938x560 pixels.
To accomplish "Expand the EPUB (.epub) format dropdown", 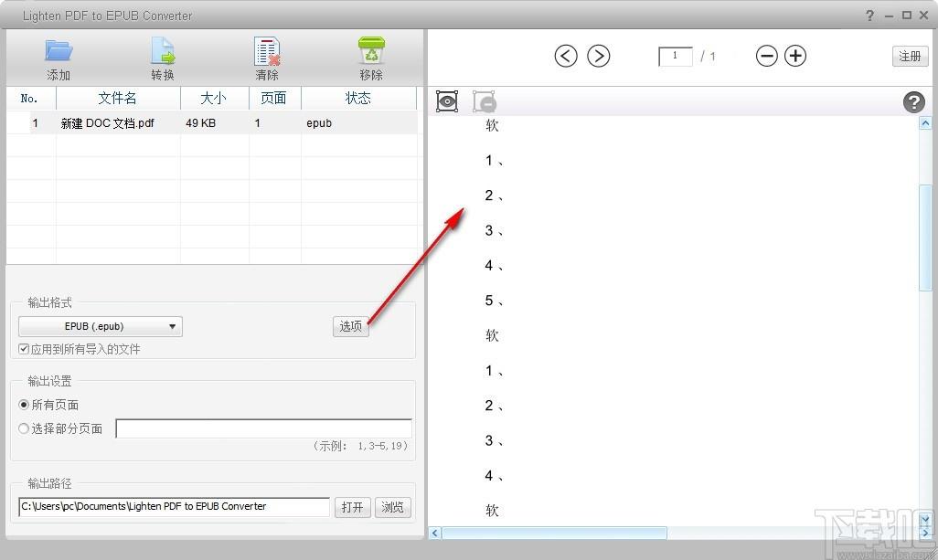I will click(101, 326).
